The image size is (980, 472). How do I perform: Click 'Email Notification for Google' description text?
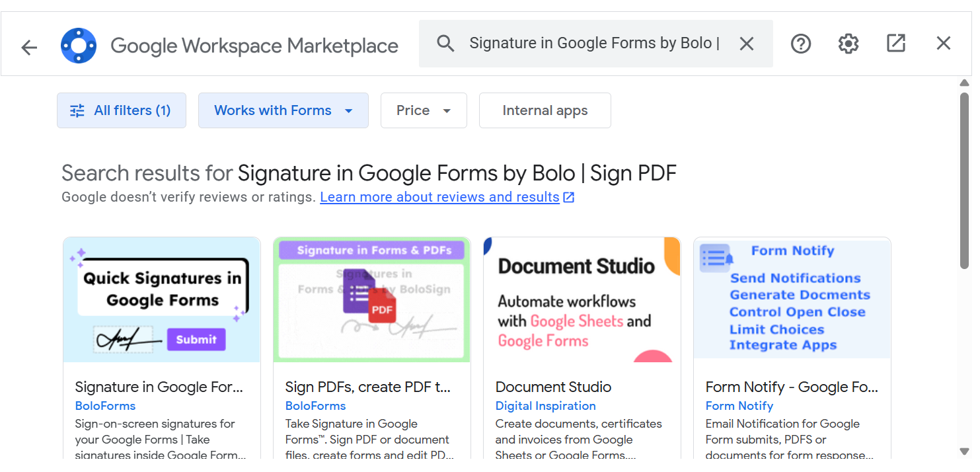coord(783,424)
